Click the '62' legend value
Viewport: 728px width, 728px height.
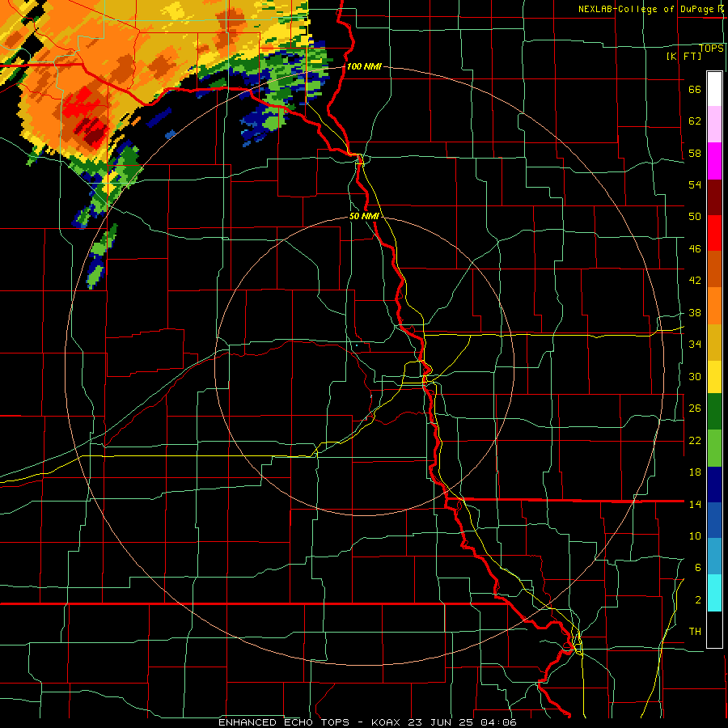(x=695, y=121)
